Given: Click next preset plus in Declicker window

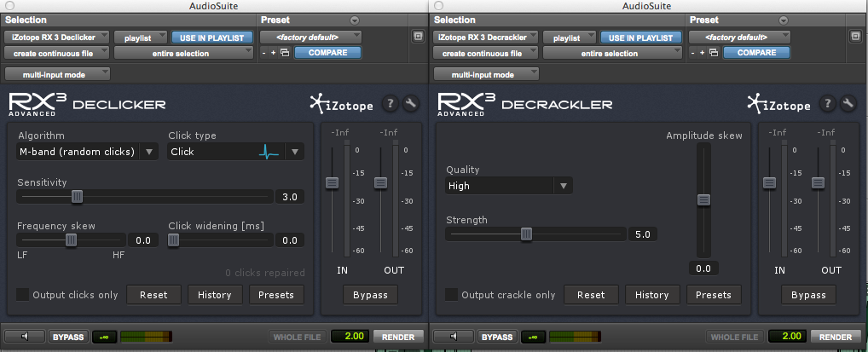Looking at the screenshot, I should click(x=274, y=53).
